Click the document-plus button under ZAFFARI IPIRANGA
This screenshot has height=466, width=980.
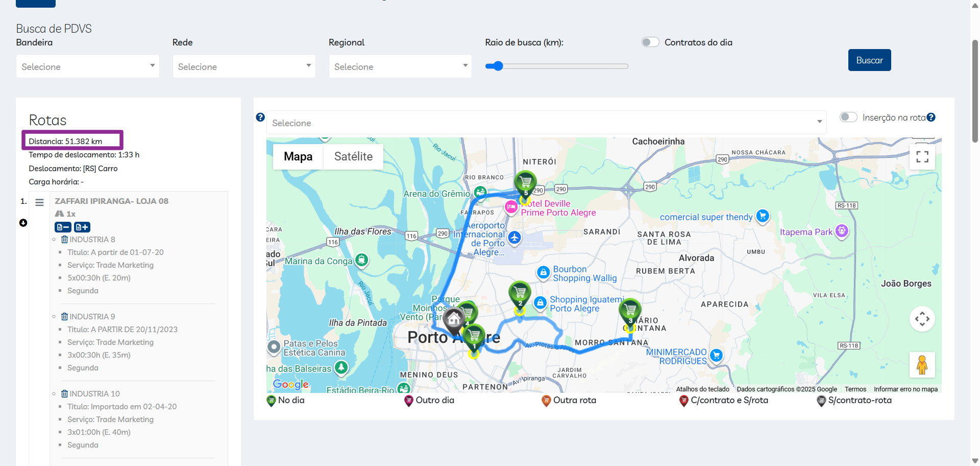click(82, 227)
